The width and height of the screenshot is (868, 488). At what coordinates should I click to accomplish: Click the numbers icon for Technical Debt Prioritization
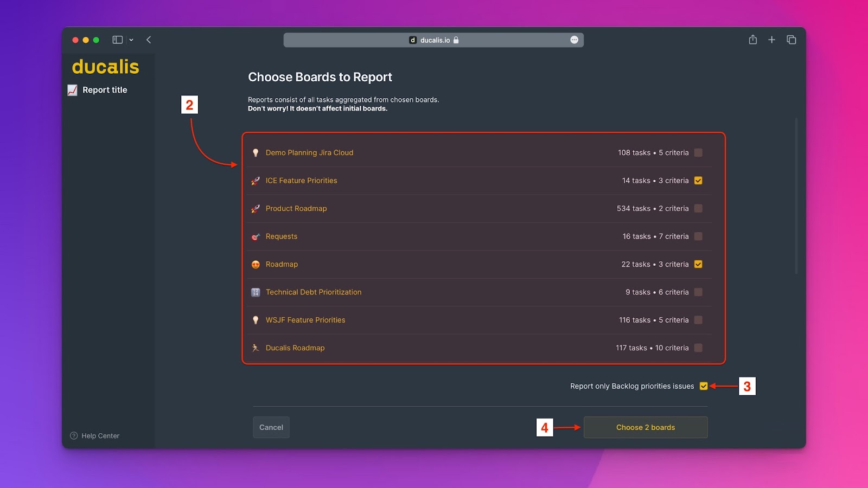pos(256,292)
